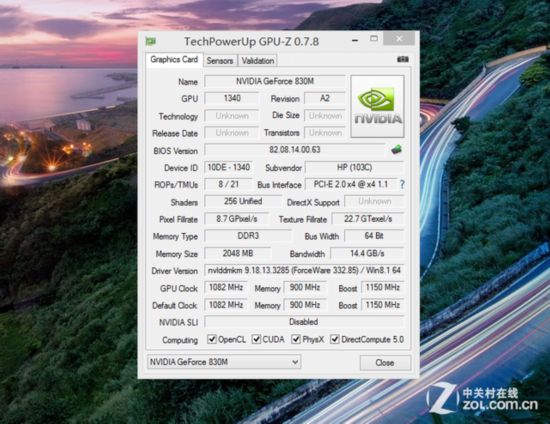Toggle the CUDA checkbox
550x424 pixels.
click(x=256, y=339)
